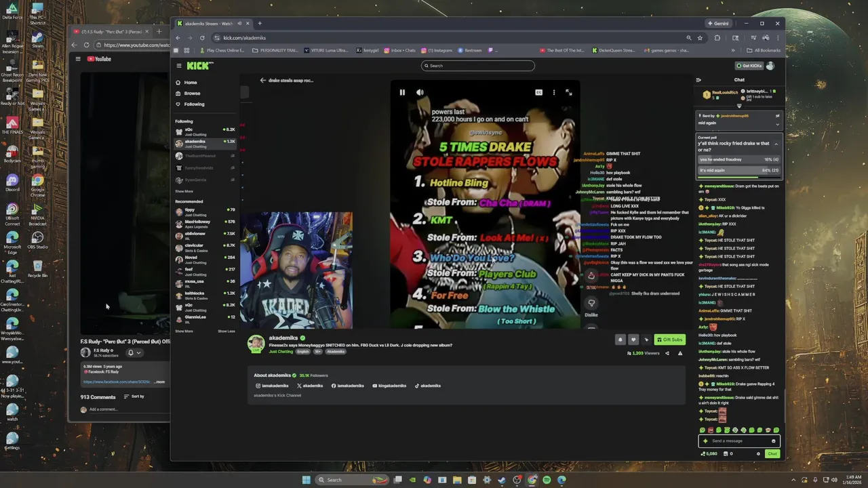Open the Restream bookmark
The height and width of the screenshot is (488, 868).
click(470, 50)
